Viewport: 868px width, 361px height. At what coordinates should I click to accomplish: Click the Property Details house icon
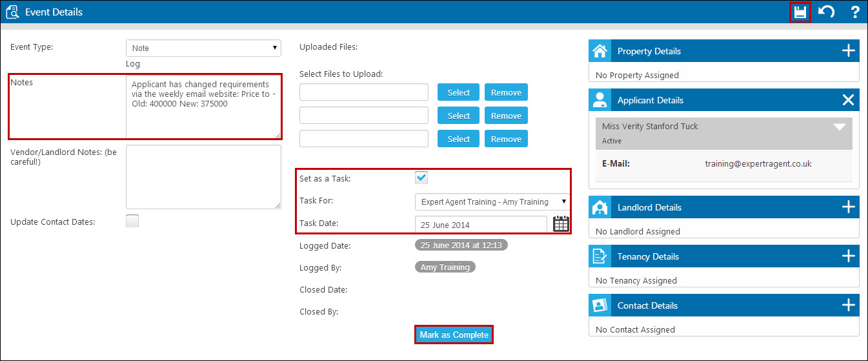click(x=600, y=51)
